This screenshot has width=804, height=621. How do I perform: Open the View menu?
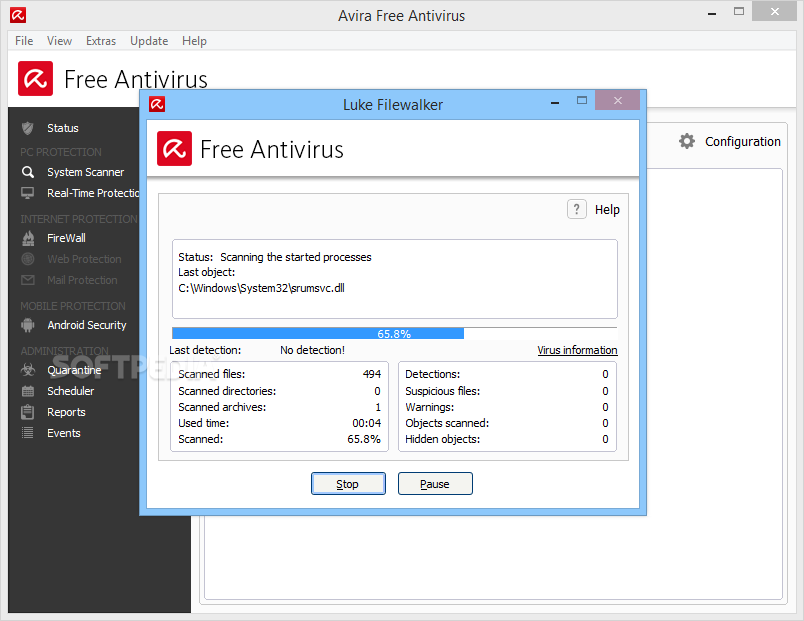click(59, 41)
